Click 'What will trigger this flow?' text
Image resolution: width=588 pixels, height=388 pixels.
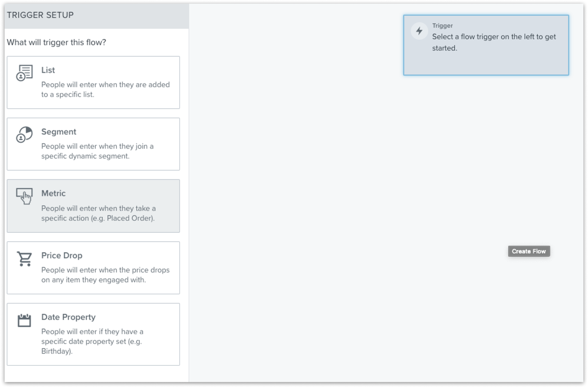click(x=56, y=42)
